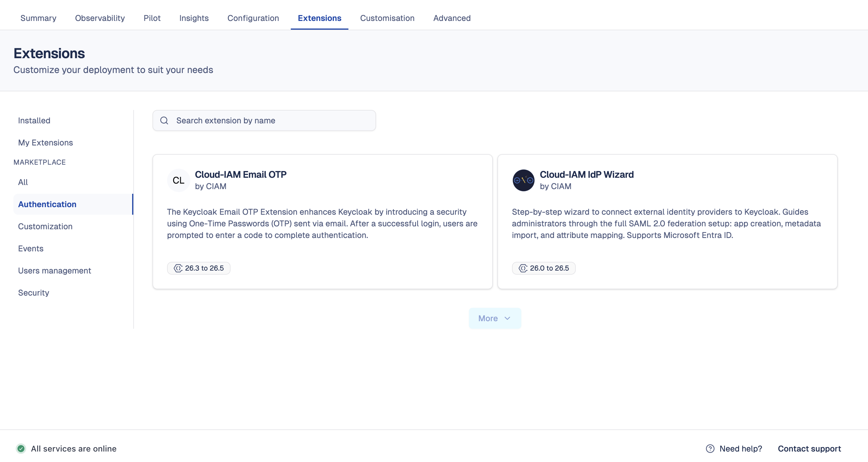Click the search magnifier icon in the extension search bar
The height and width of the screenshot is (462, 868).
pyautogui.click(x=164, y=120)
